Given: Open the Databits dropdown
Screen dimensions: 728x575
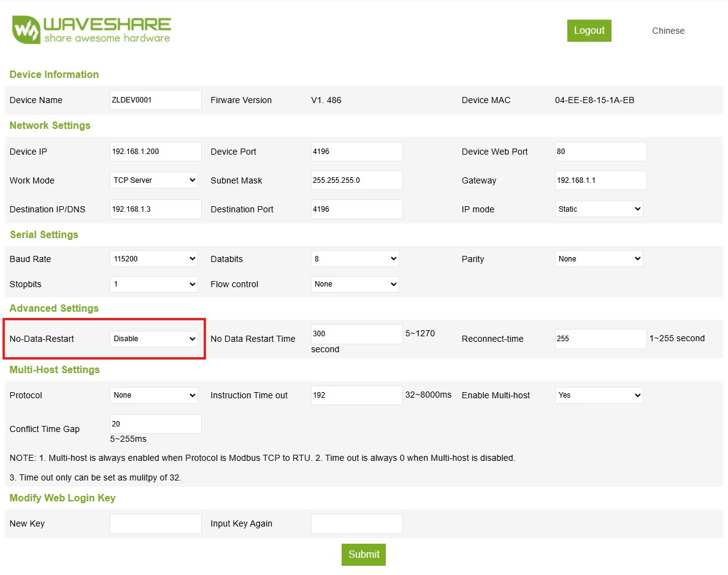Looking at the screenshot, I should 354,258.
